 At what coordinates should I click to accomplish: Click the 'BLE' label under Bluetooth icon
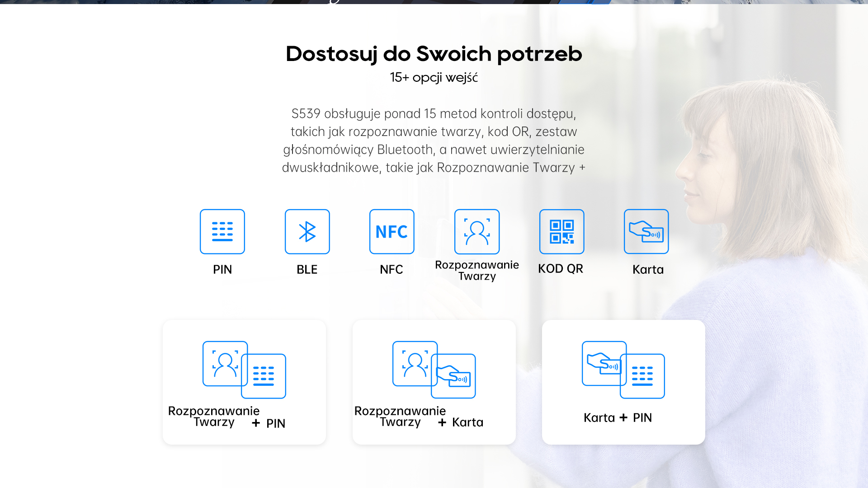307,269
